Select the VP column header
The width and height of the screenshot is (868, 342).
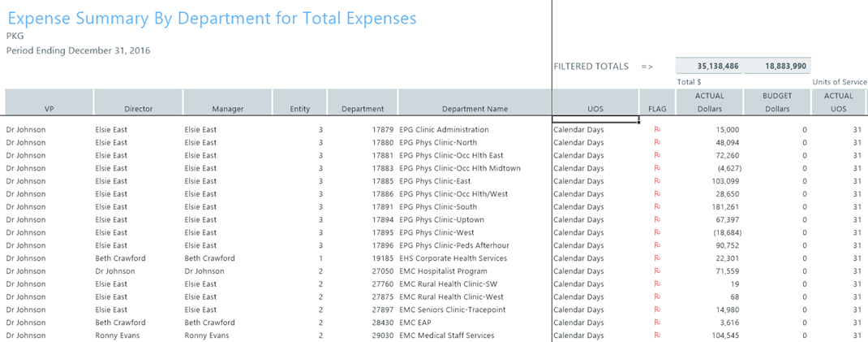point(49,108)
